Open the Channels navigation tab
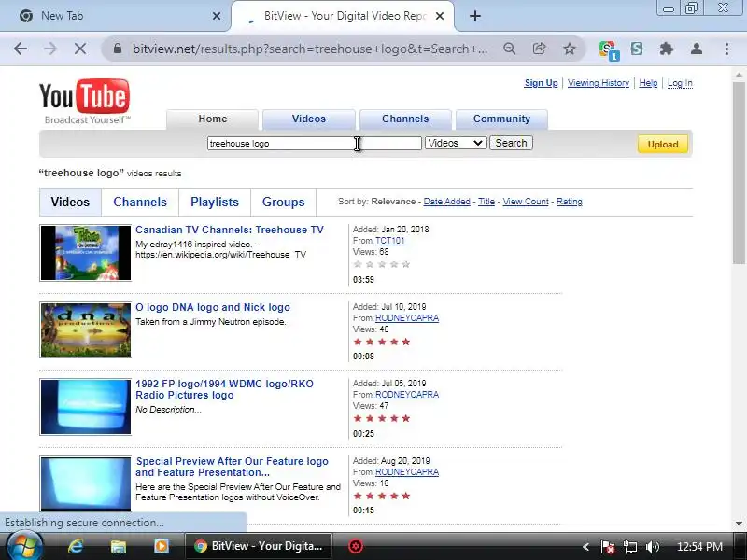747x560 pixels. pos(405,119)
